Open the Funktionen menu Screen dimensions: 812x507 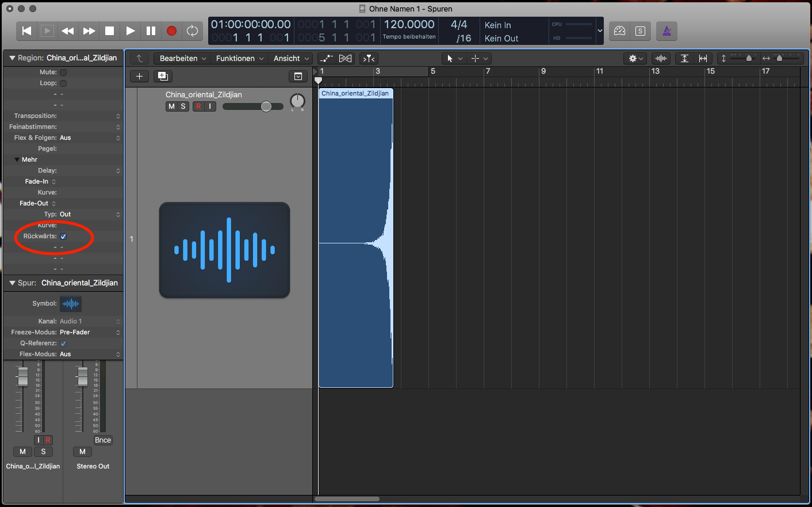click(x=239, y=58)
